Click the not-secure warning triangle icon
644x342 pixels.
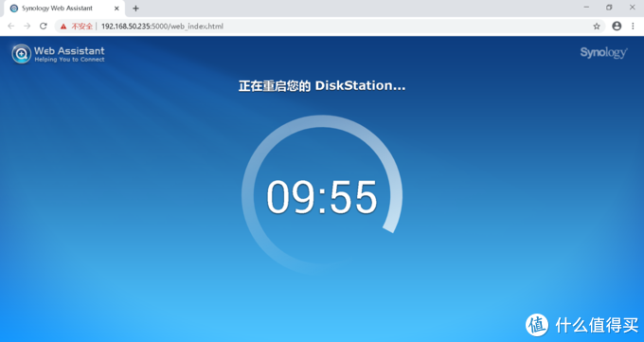[63, 27]
